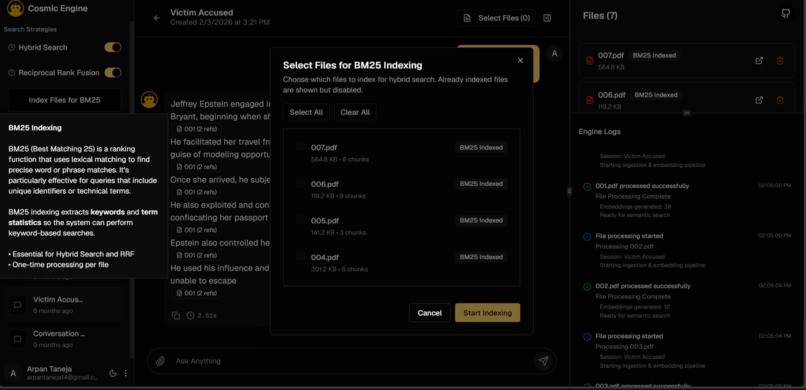Toggle the Reciprocal Rank Fusion switch
The image size is (806, 390).
[x=113, y=72]
